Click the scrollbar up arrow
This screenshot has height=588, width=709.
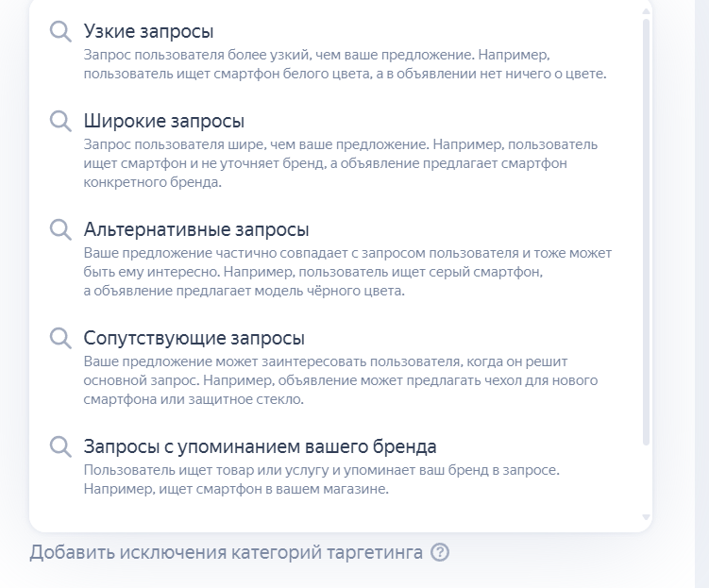click(646, 10)
